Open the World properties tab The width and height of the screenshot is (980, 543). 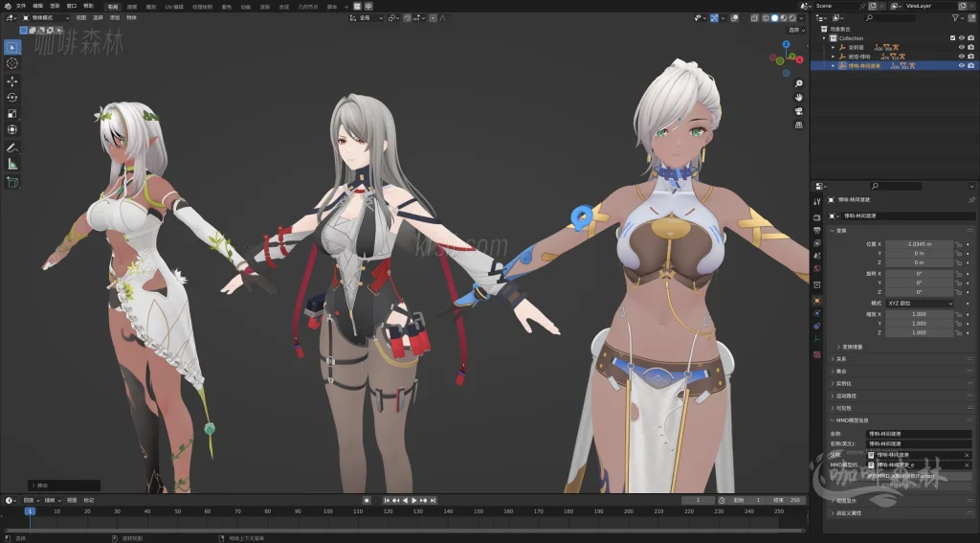click(x=817, y=268)
